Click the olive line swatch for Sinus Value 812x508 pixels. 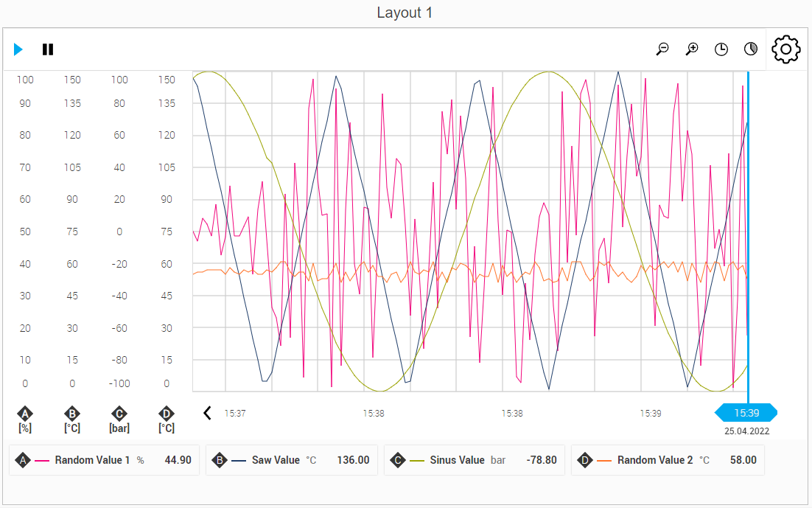coord(417,460)
